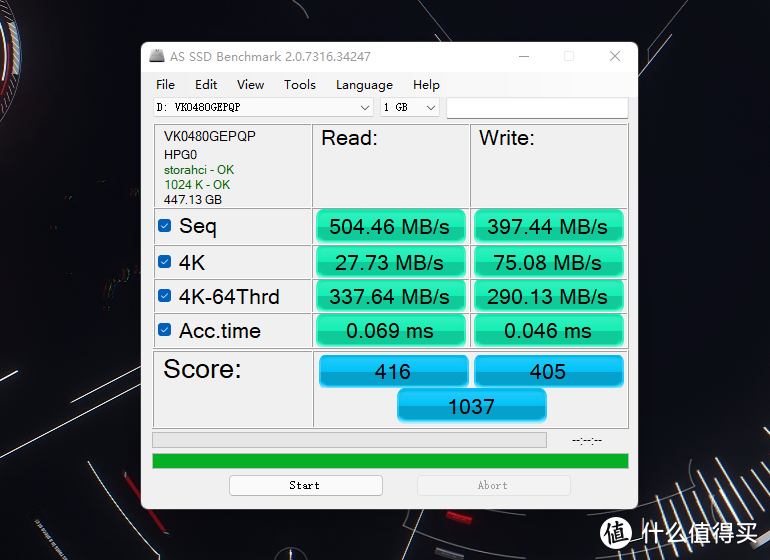
Task: Click the empty text field beside size dropdown
Action: pos(537,108)
